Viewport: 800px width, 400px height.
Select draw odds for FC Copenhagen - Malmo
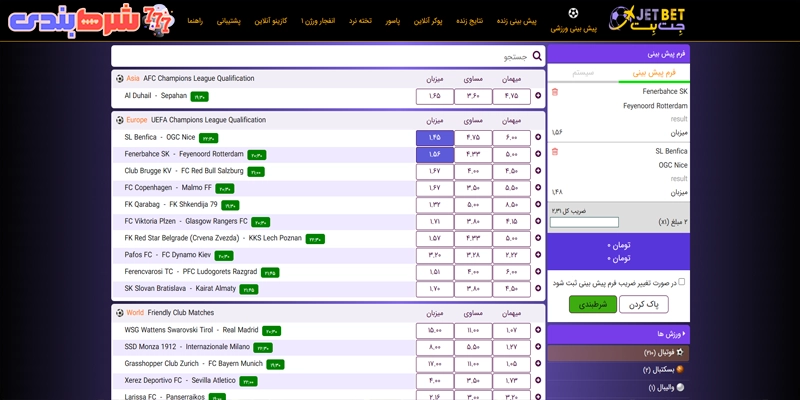click(473, 188)
